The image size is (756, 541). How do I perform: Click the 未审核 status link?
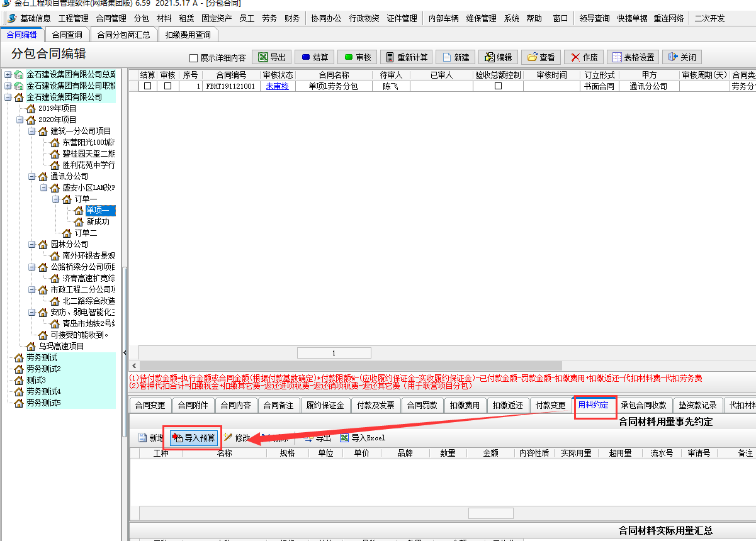(277, 86)
